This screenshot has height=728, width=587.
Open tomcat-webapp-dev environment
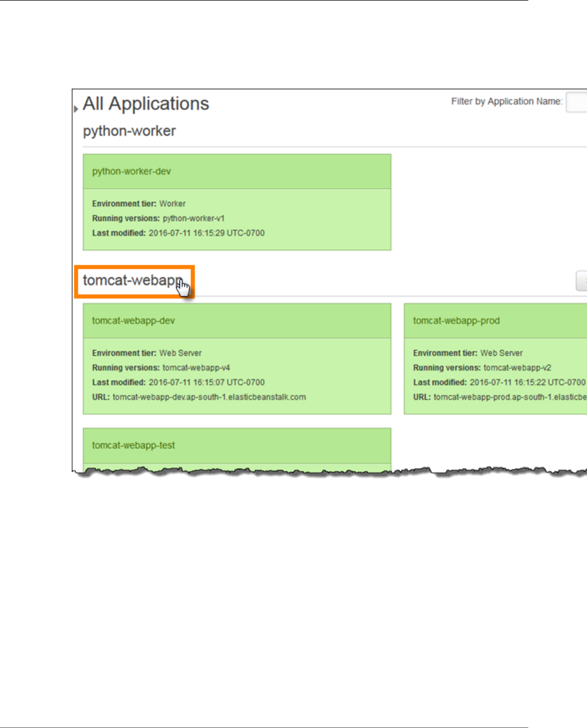(133, 321)
